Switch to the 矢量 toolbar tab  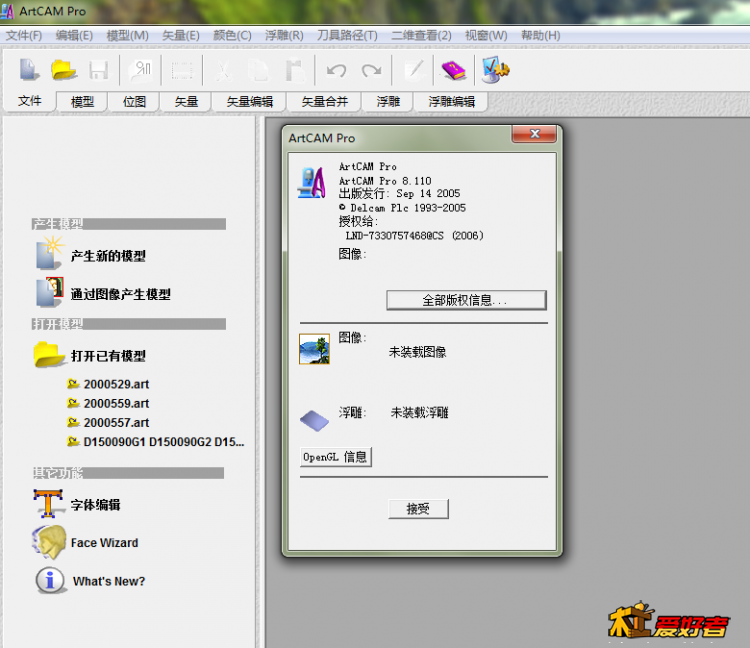click(186, 101)
